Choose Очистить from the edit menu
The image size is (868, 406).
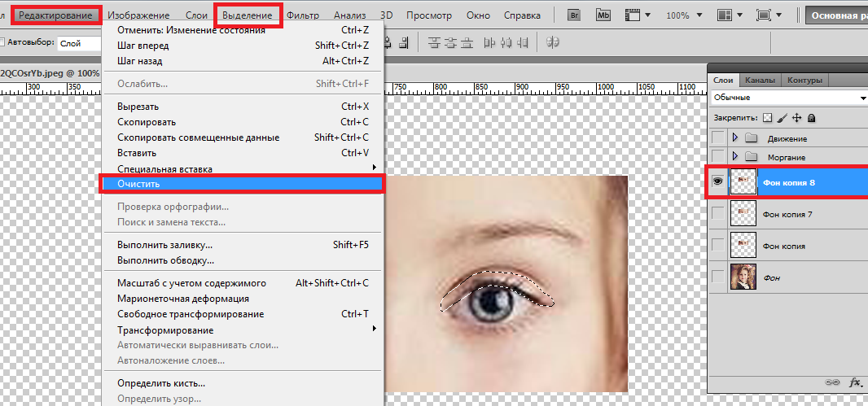tap(242, 184)
